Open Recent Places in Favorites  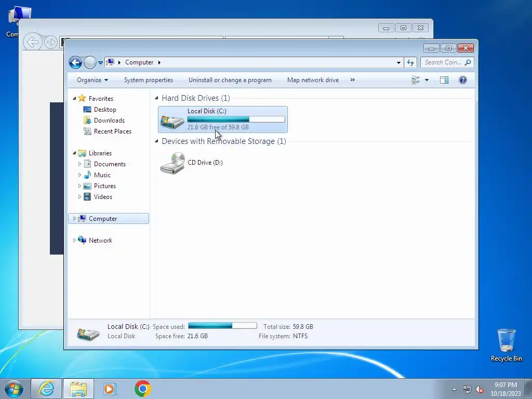[112, 131]
